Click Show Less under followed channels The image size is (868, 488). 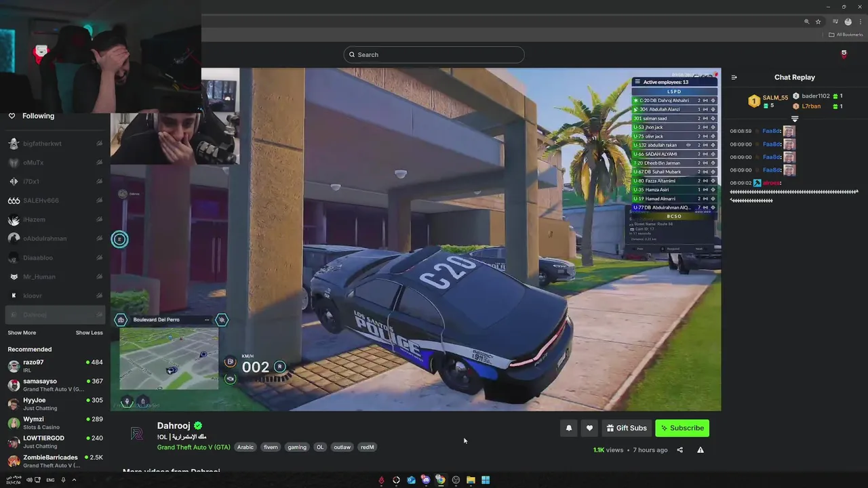[x=90, y=333]
